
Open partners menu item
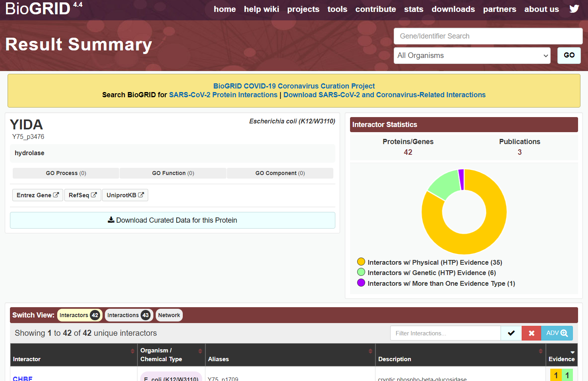pyautogui.click(x=499, y=9)
